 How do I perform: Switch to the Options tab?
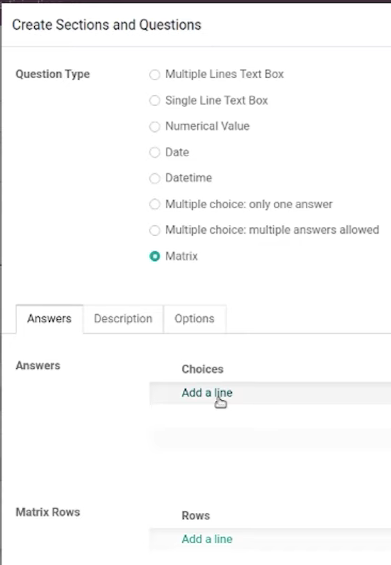195,319
